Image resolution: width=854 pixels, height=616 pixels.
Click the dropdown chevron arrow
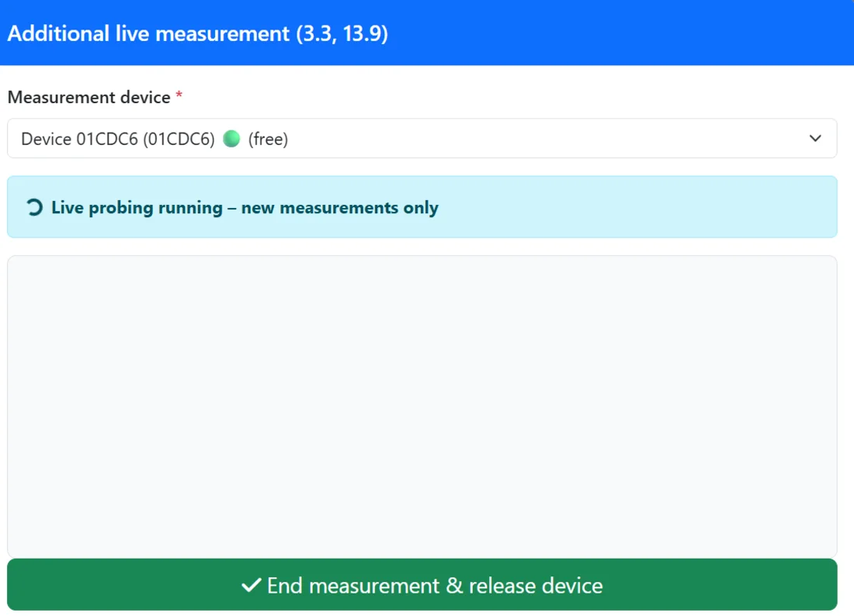coord(814,139)
